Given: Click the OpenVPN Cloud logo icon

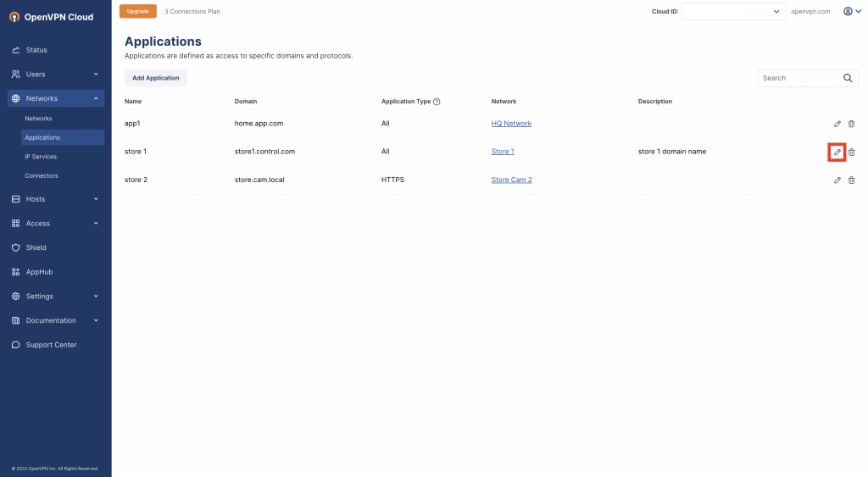Looking at the screenshot, I should 14,17.
